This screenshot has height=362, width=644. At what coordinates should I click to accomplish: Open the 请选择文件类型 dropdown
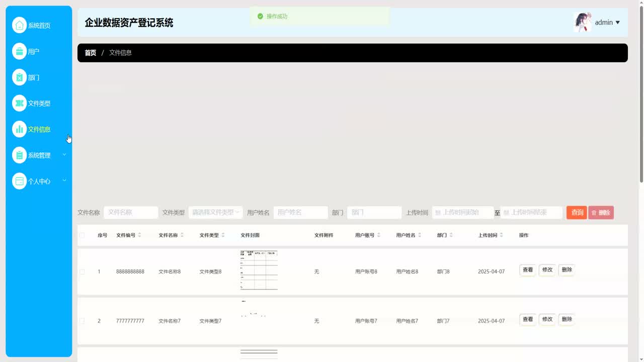215,213
